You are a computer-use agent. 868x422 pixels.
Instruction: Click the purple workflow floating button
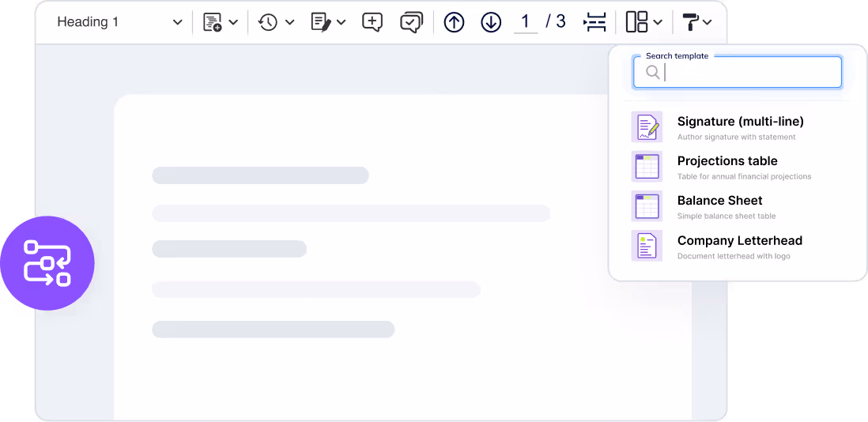coord(47,263)
